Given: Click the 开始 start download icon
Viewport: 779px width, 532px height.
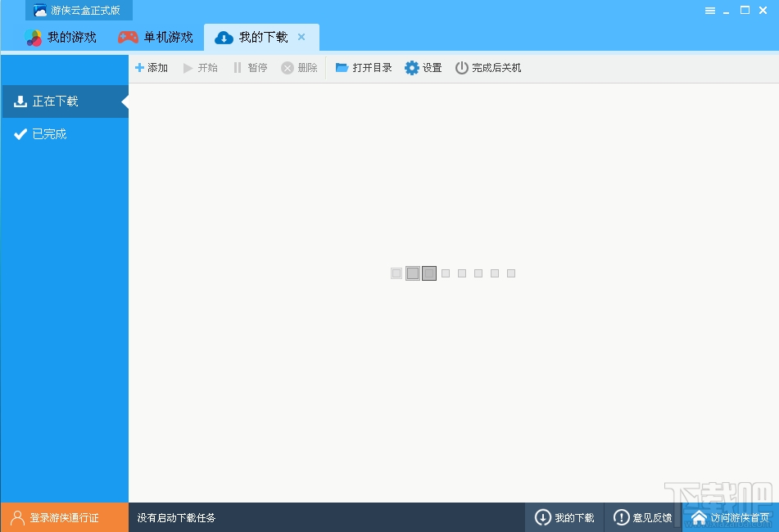Looking at the screenshot, I should point(188,68).
